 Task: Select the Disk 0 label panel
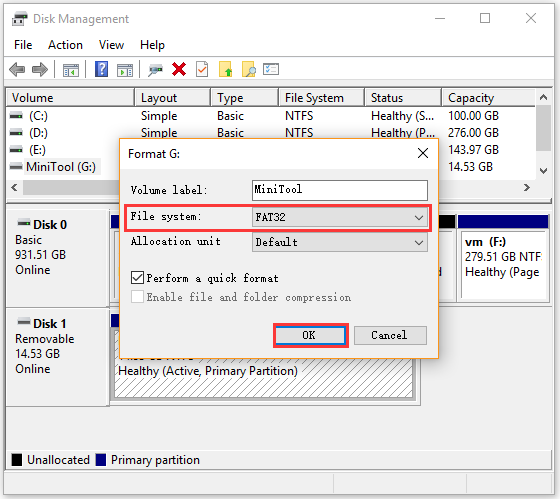(x=57, y=258)
